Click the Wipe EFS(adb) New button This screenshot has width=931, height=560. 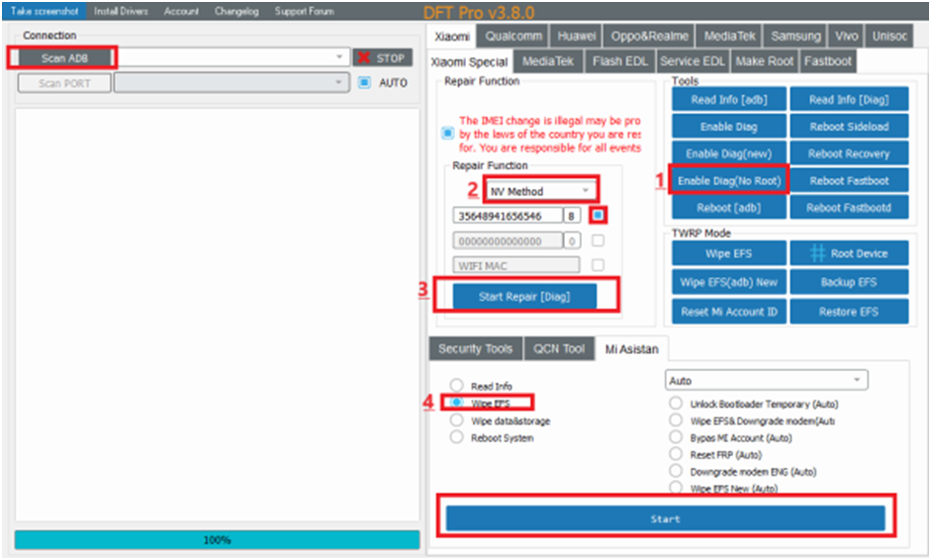pos(729,282)
